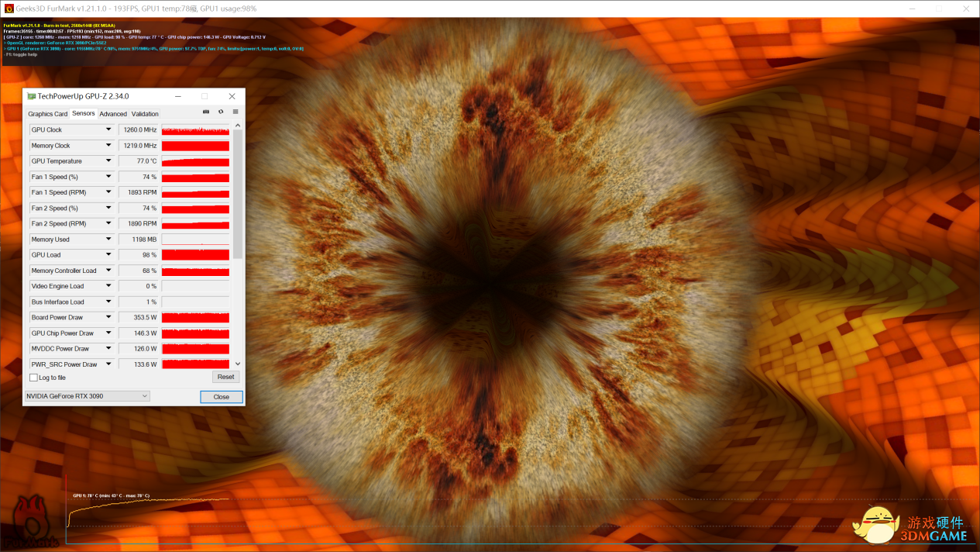Switch to the Advanced tab
980x552 pixels.
(113, 114)
